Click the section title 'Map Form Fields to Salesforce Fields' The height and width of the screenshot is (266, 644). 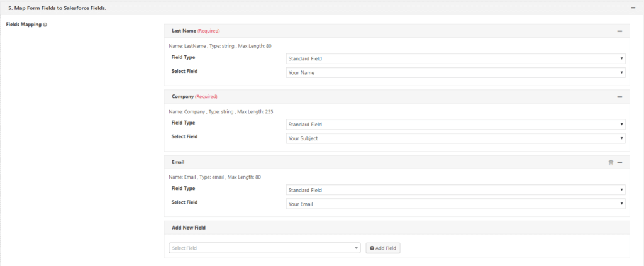pos(57,8)
